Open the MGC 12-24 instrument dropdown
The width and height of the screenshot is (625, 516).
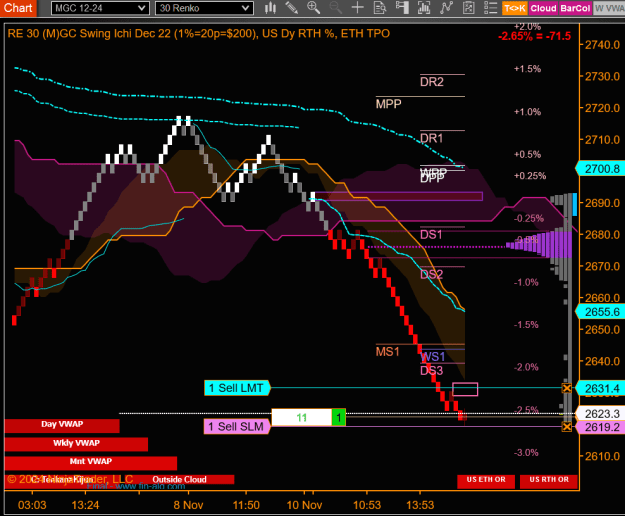(x=100, y=8)
